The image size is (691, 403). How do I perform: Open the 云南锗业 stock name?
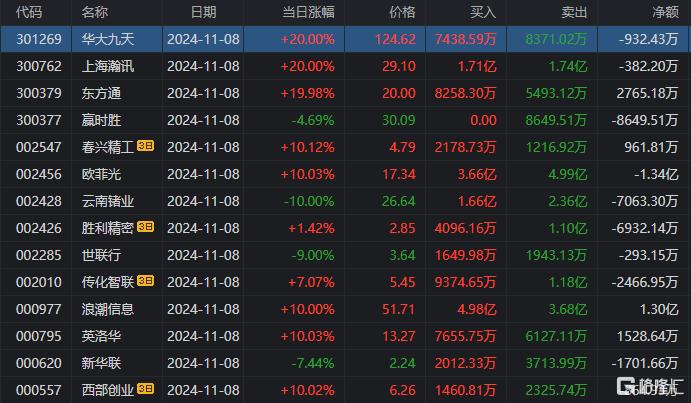[x=108, y=201]
